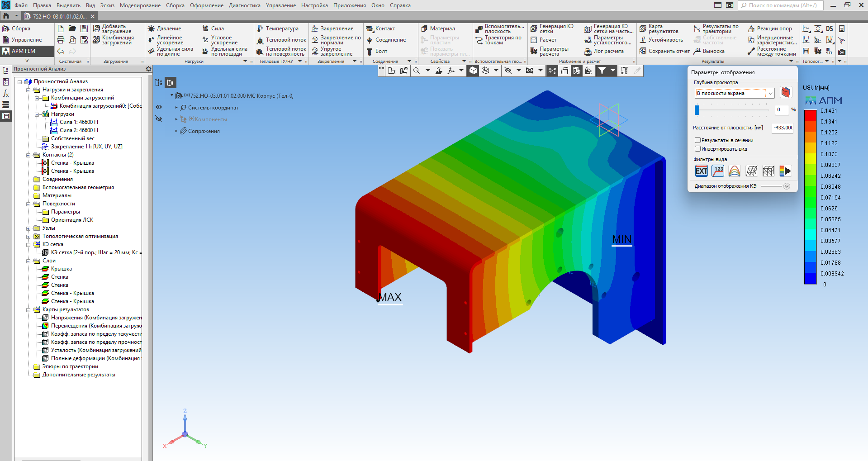Click the depth view slider handle
The height and width of the screenshot is (461, 868).
pyautogui.click(x=697, y=110)
